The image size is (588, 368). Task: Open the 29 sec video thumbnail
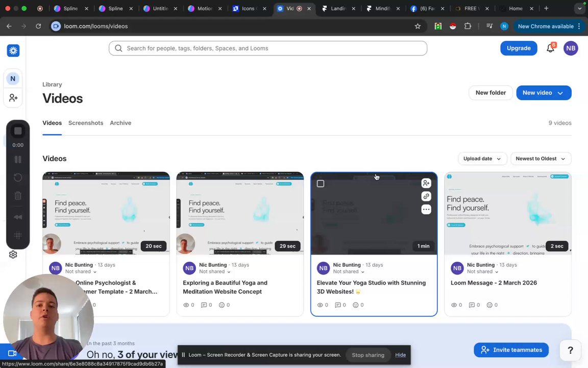240,213
